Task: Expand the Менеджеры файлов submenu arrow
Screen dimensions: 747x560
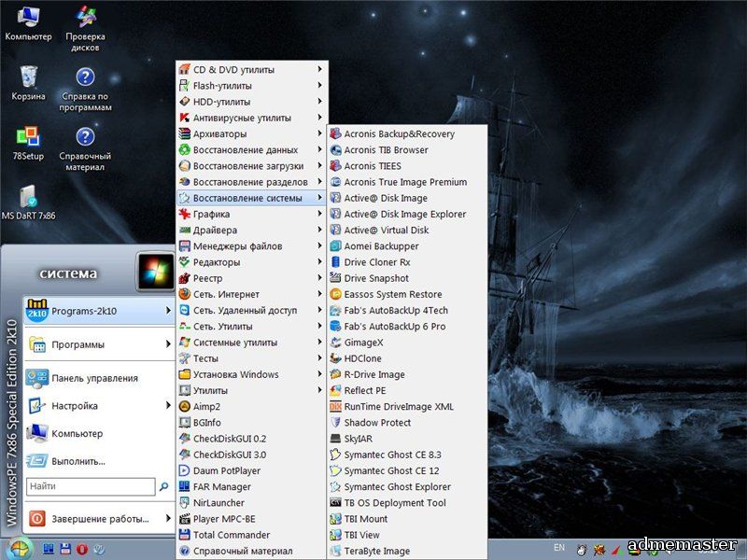Action: pyautogui.click(x=319, y=245)
